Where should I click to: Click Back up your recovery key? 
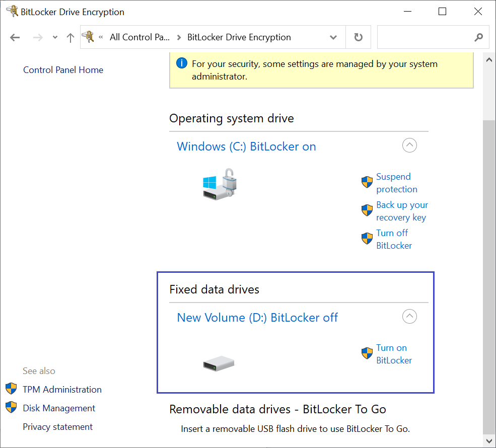(402, 211)
